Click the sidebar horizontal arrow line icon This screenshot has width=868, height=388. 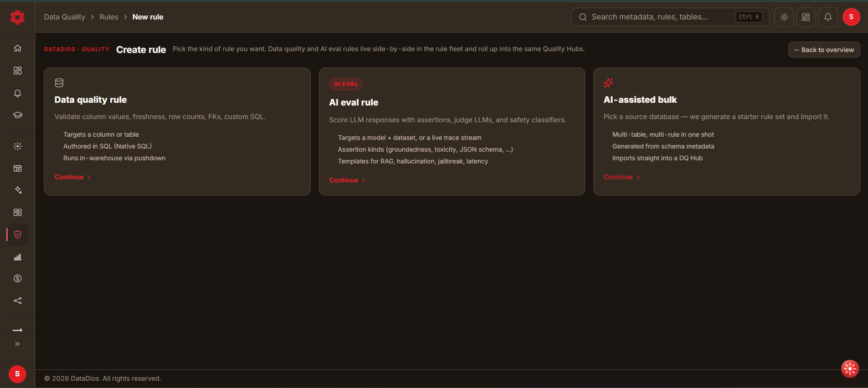coord(18,330)
